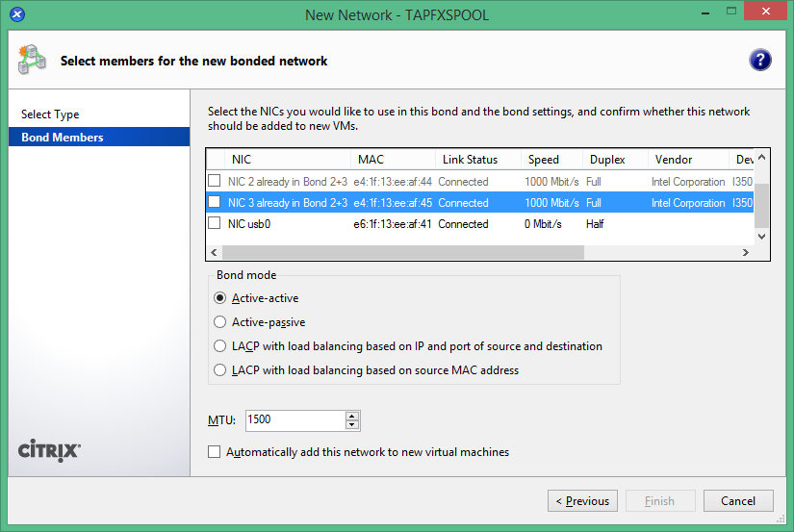This screenshot has width=794, height=532.
Task: Click the MTU input field
Action: (295, 420)
